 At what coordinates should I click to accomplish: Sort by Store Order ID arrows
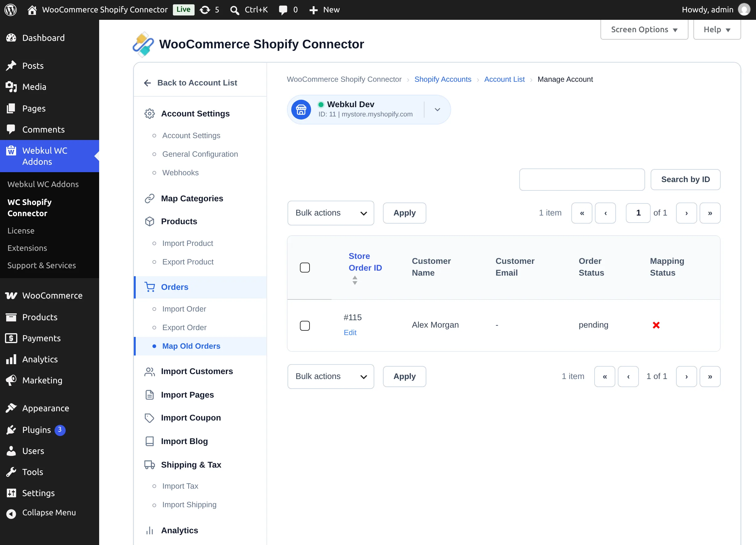(355, 280)
